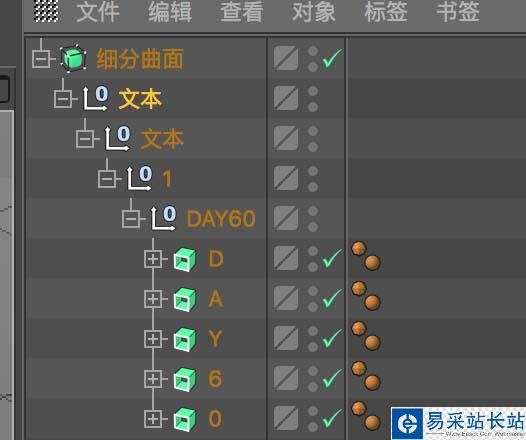The height and width of the screenshot is (440, 526).
Task: Select the DAY60 object name
Action: 221,219
